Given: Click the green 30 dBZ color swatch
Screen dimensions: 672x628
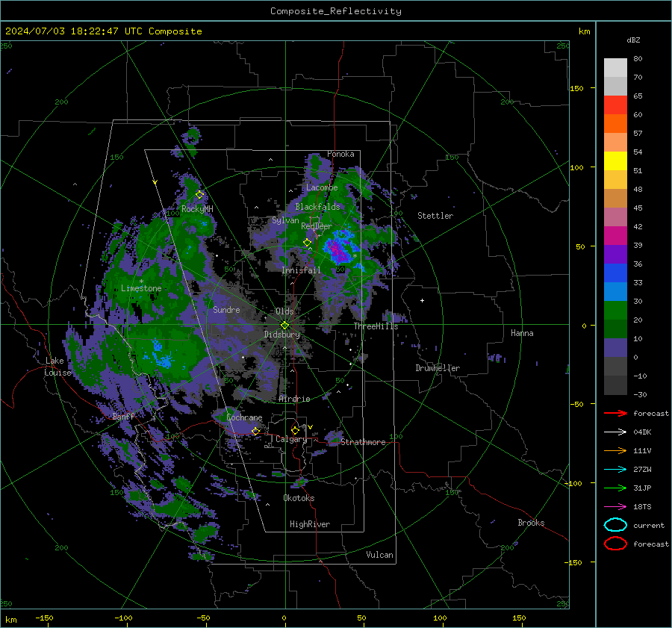Looking at the screenshot, I should [615, 311].
